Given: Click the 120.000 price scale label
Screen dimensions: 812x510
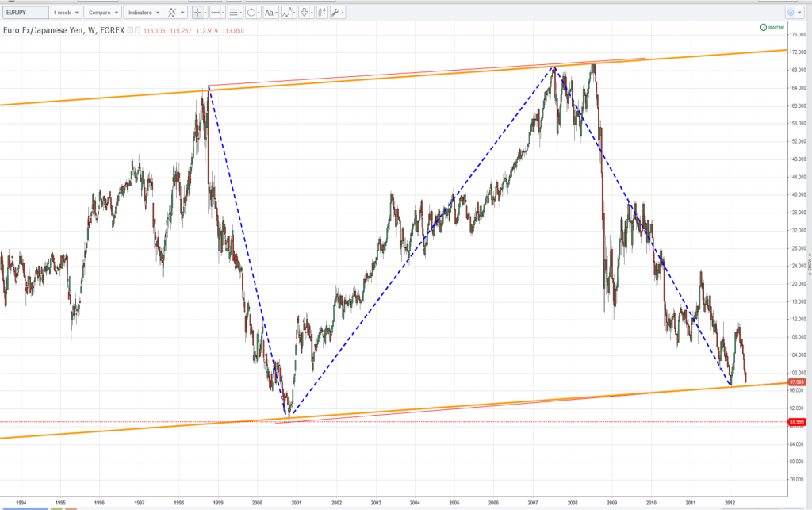Looking at the screenshot, I should click(x=798, y=284).
